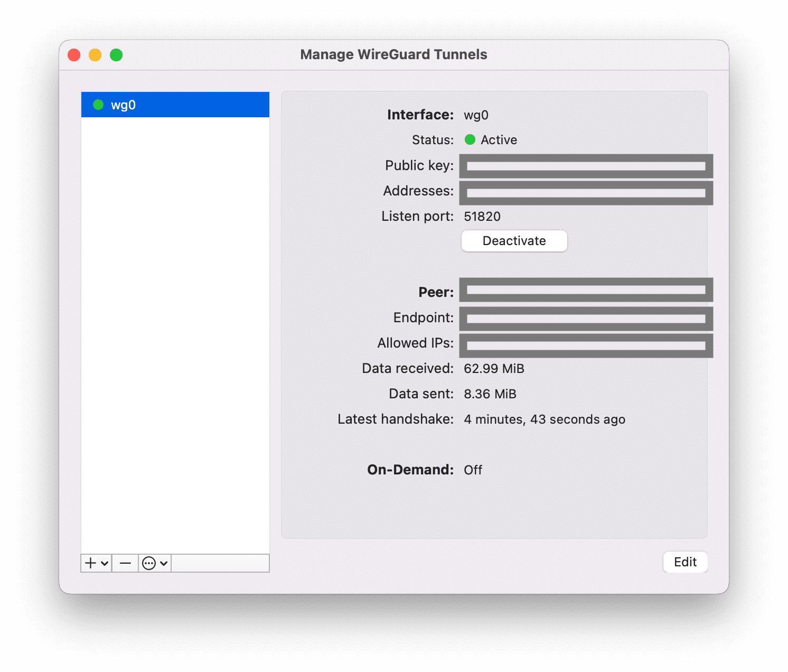Click the data sent value 8.36 MiB
Image resolution: width=788 pixels, height=672 pixels.
click(490, 394)
